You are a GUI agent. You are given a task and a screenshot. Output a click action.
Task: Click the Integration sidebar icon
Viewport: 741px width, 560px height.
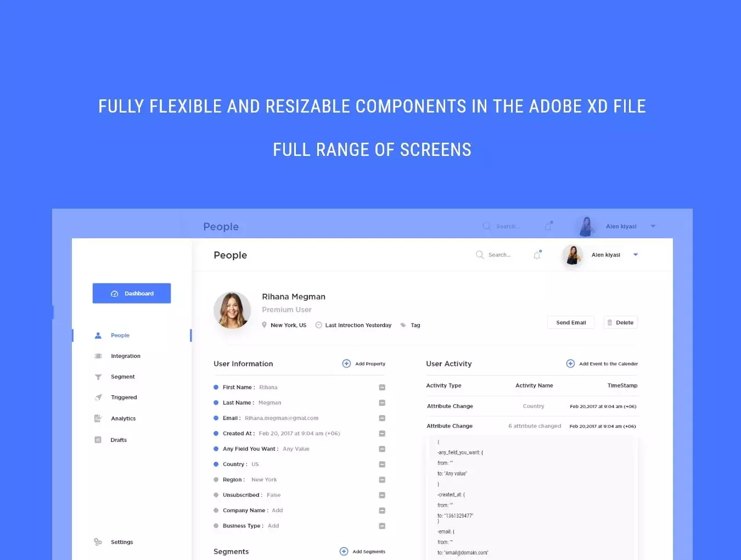(98, 356)
